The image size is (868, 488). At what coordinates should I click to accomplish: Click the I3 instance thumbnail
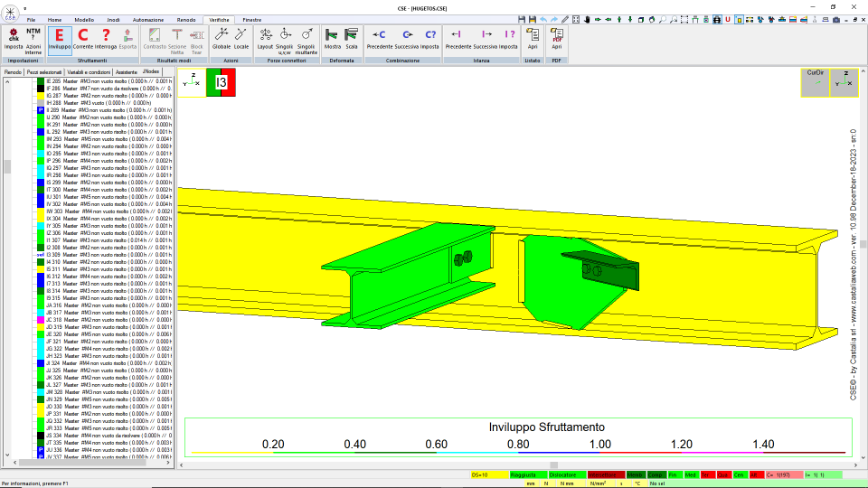click(x=221, y=82)
